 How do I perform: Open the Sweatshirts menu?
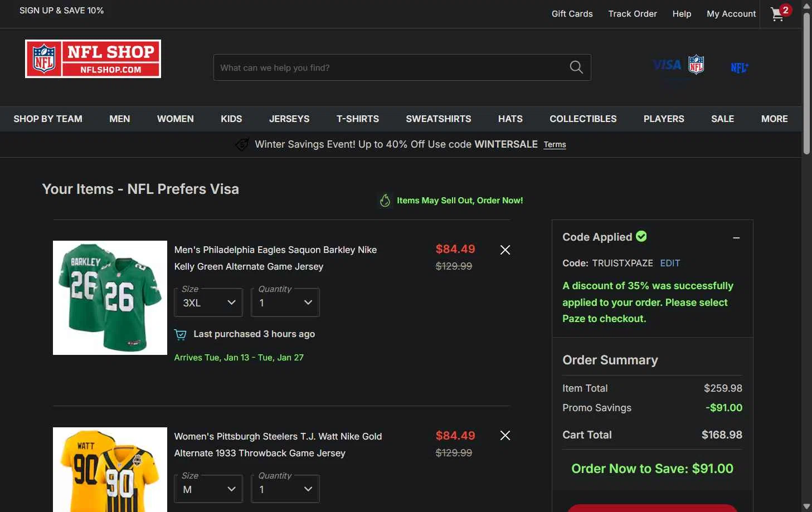coord(439,119)
